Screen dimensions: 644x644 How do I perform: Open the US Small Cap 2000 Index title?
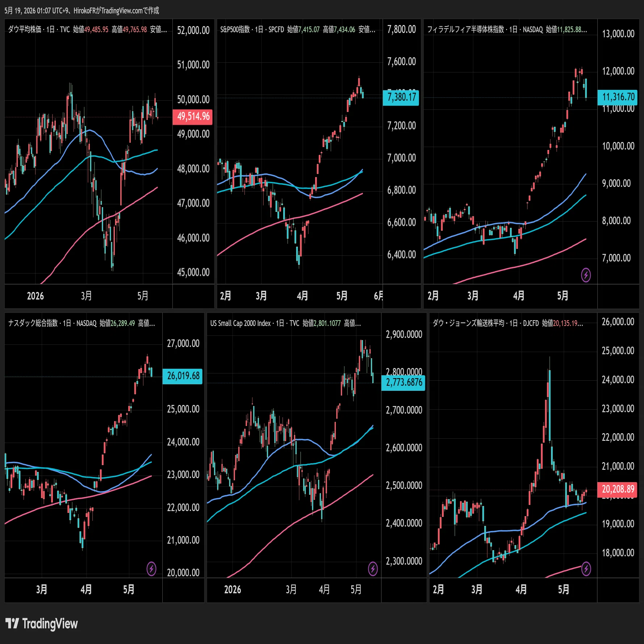(x=241, y=323)
